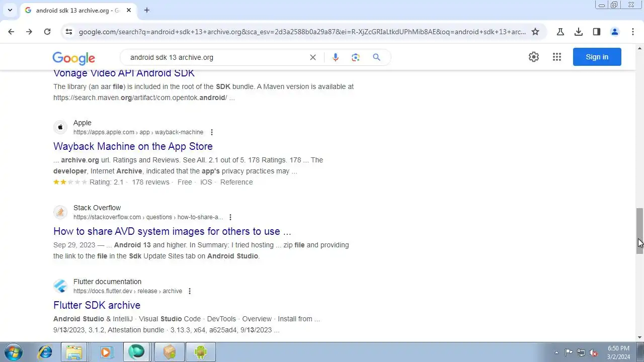Show hidden system tray icons
Viewport: 644px width, 362px height.
click(x=556, y=352)
